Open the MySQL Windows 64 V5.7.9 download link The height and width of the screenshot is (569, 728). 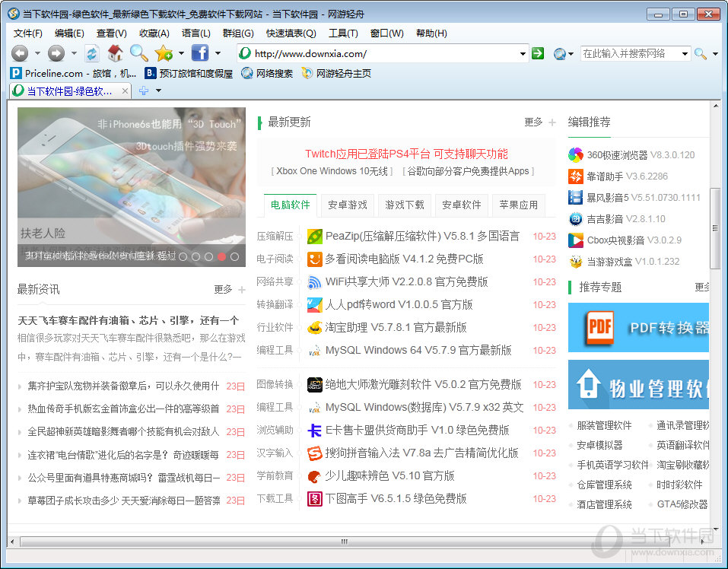(x=418, y=351)
